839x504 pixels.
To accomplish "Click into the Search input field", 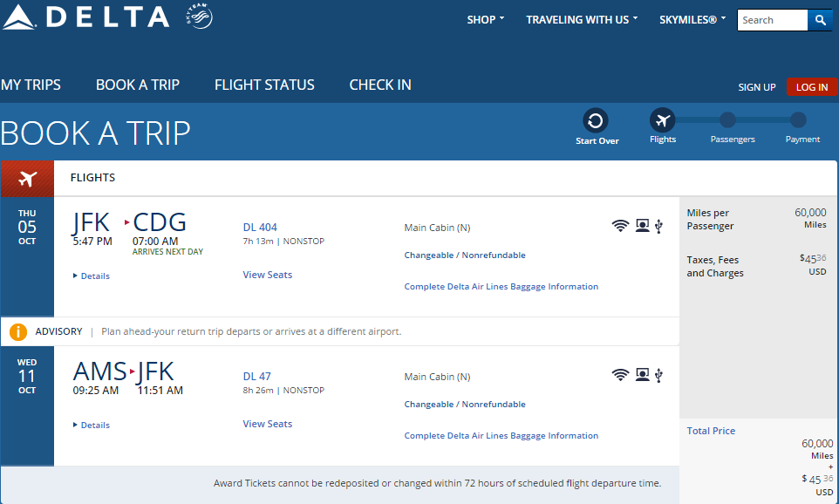I will click(x=772, y=20).
